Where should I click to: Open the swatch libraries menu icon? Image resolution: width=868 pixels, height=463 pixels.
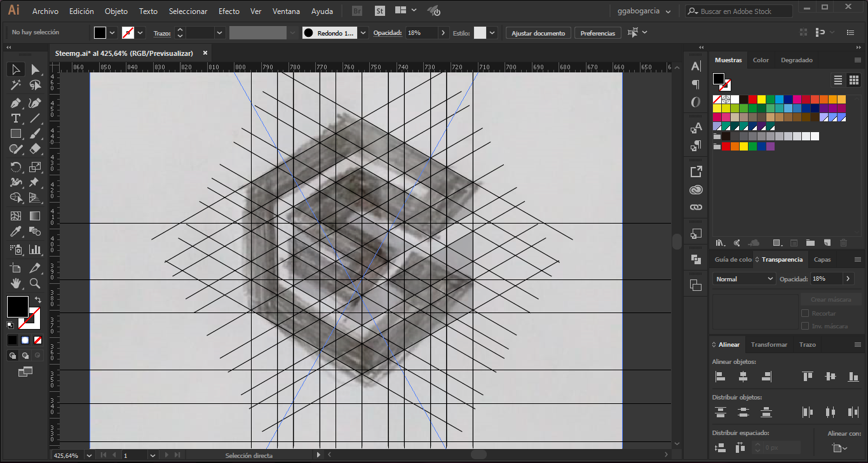(720, 243)
